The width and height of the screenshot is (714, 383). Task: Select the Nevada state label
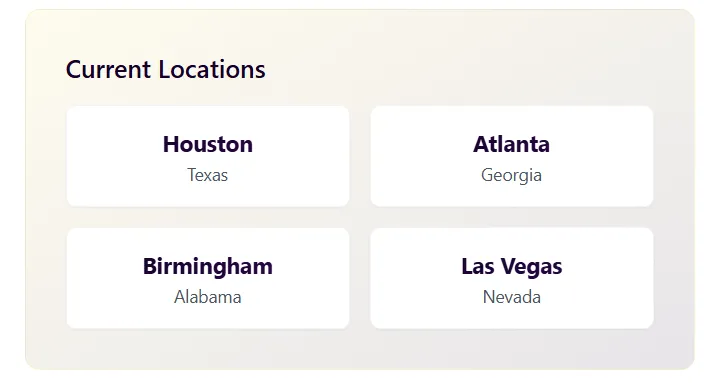point(512,297)
